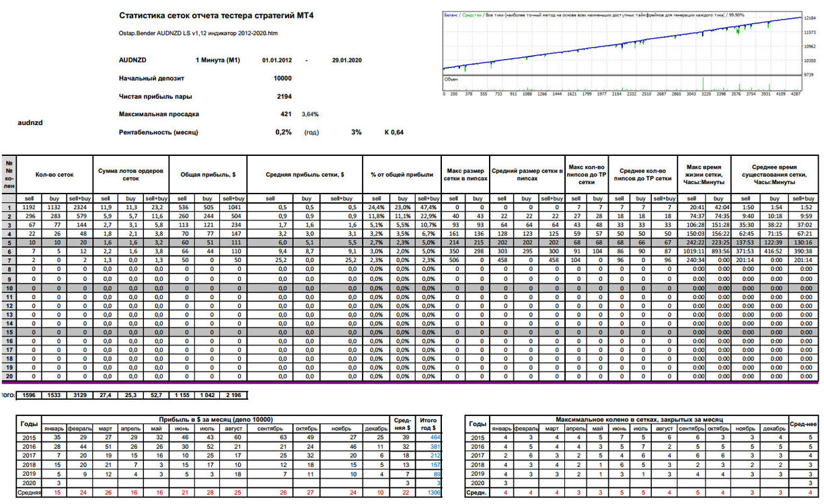The image size is (824, 504).
Task: Click the 'Сред-нее' header in the knee table
Action: click(x=804, y=423)
